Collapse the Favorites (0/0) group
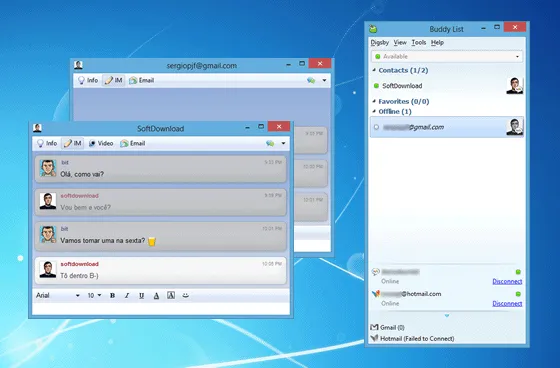The height and width of the screenshot is (368, 560). click(x=374, y=101)
